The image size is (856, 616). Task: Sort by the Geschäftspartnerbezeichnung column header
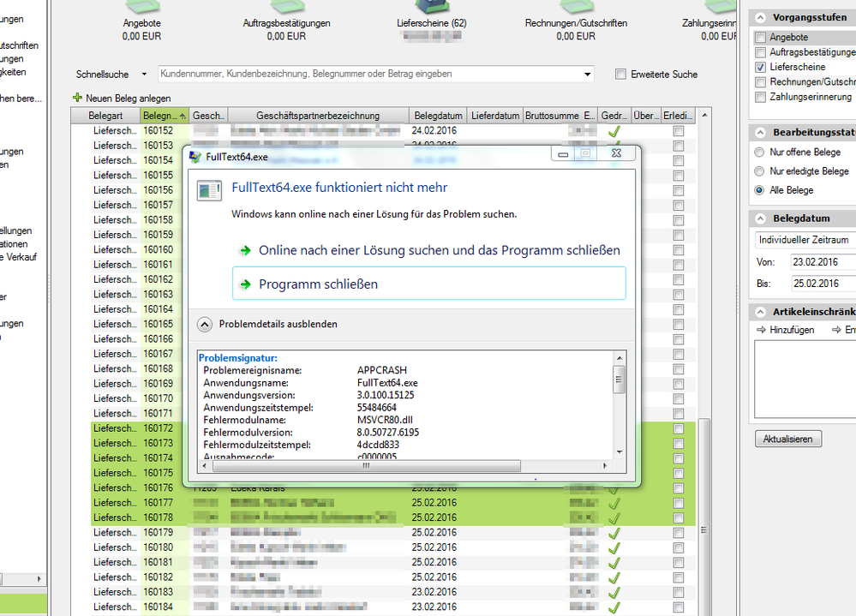click(318, 116)
